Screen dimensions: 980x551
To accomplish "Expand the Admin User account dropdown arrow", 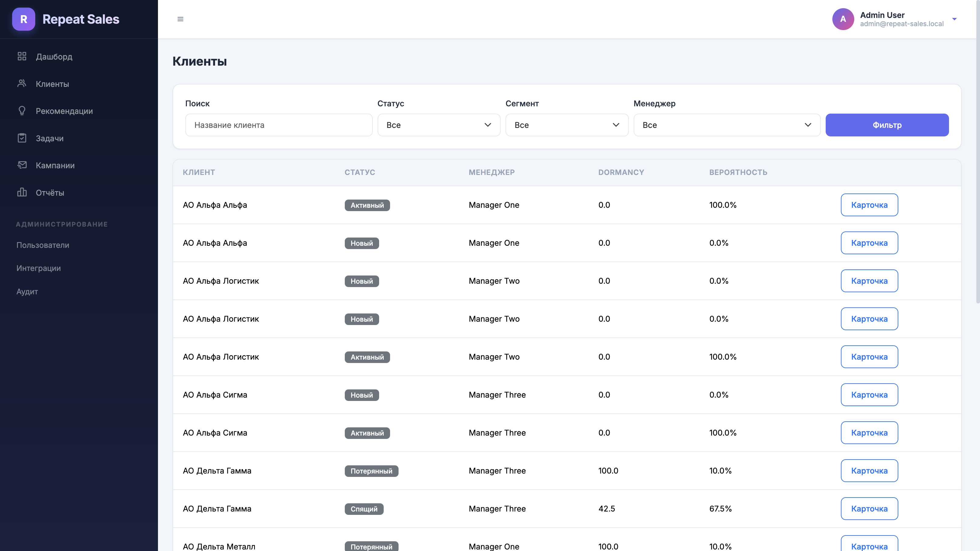I will 954,19.
